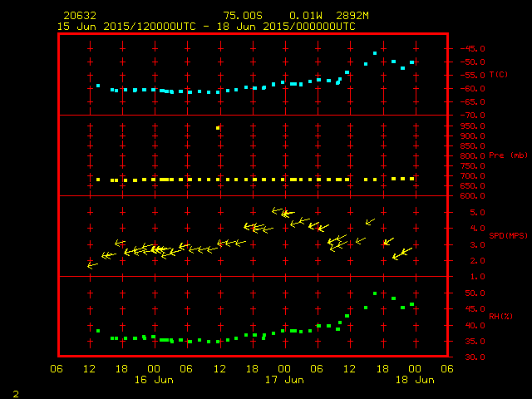Click the T(C) temperature axis label
Screen dimensions: 532x399
tap(499, 75)
